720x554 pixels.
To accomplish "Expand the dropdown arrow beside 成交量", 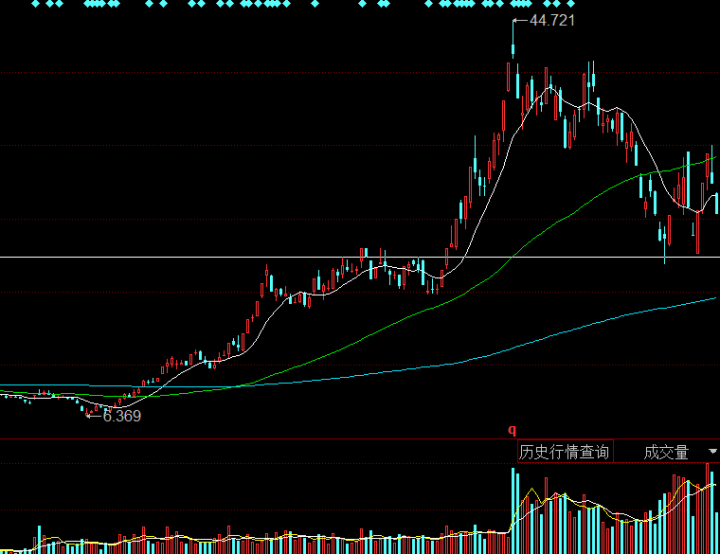I will tap(712, 452).
